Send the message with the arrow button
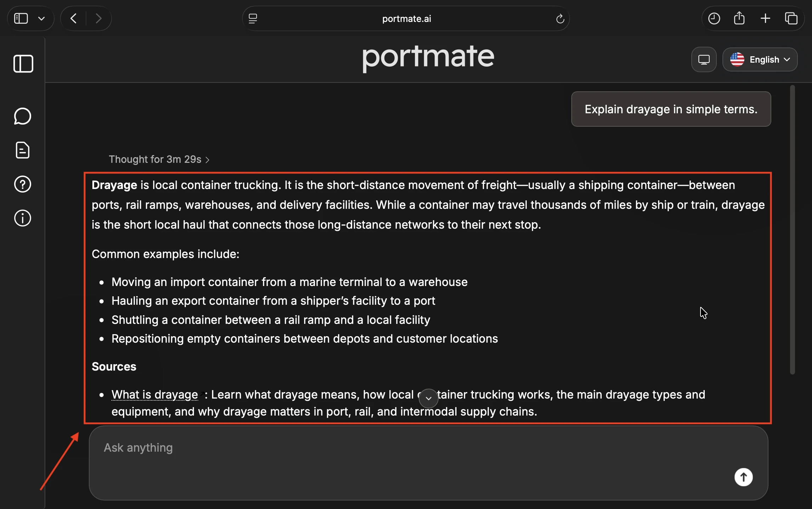This screenshot has width=812, height=509. [743, 477]
